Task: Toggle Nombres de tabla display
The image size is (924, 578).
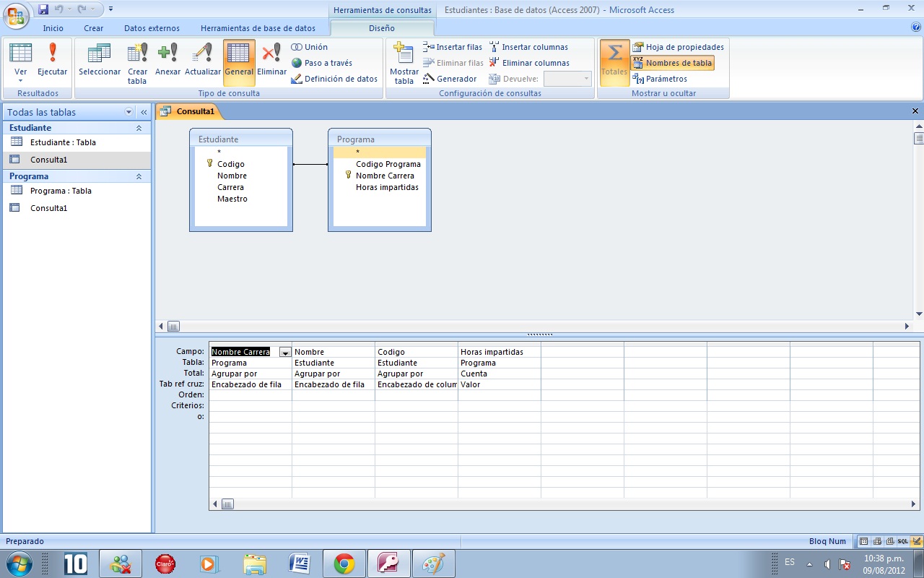Action: coord(672,63)
